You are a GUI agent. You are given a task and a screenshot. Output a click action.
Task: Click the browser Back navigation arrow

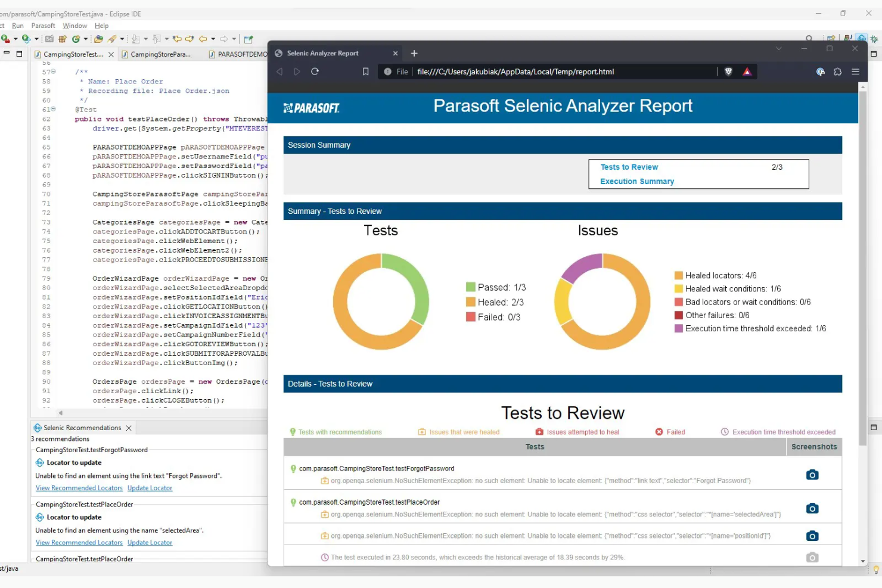point(280,71)
